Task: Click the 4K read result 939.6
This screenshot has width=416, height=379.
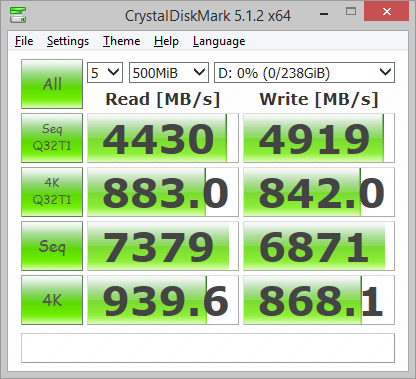Action: [x=163, y=300]
